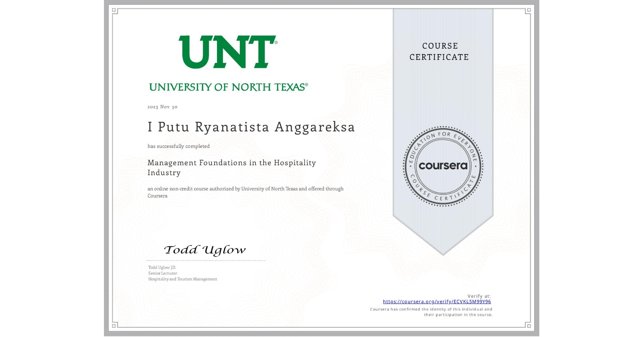This screenshot has width=644, height=337.
Task: Click the coursera wordmark inside the seal
Action: point(443,166)
